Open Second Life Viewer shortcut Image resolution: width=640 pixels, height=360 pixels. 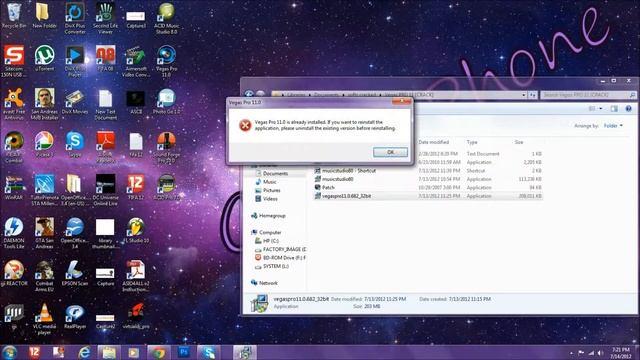point(105,19)
